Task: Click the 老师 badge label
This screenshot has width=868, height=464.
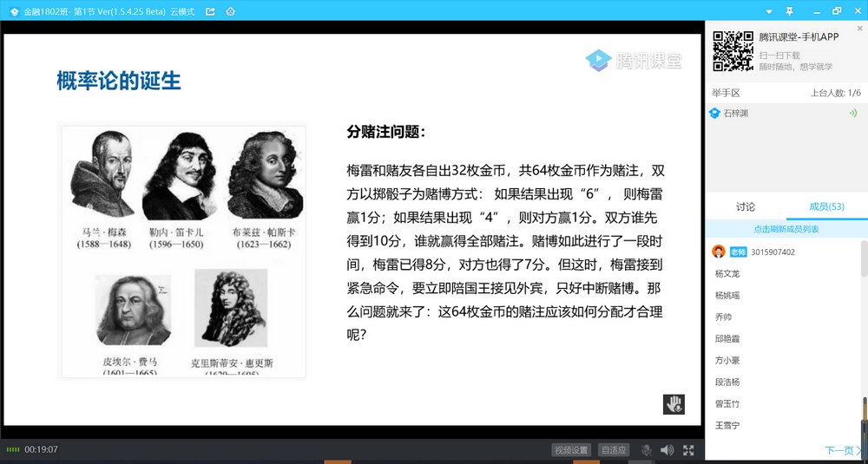Action: 739,252
